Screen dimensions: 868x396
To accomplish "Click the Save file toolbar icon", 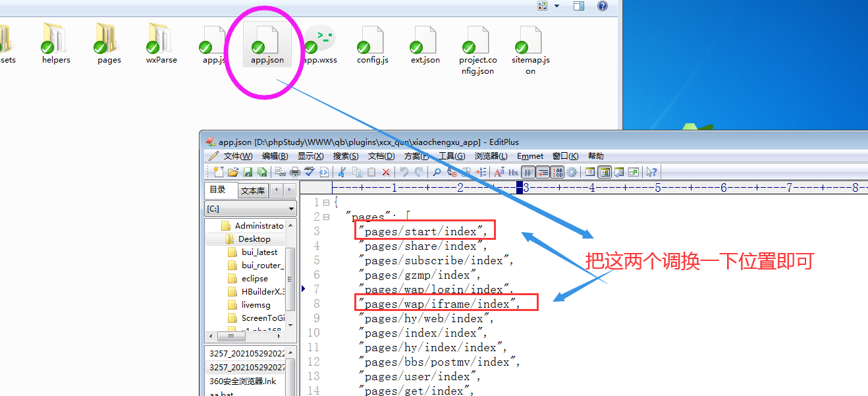I will click(248, 172).
